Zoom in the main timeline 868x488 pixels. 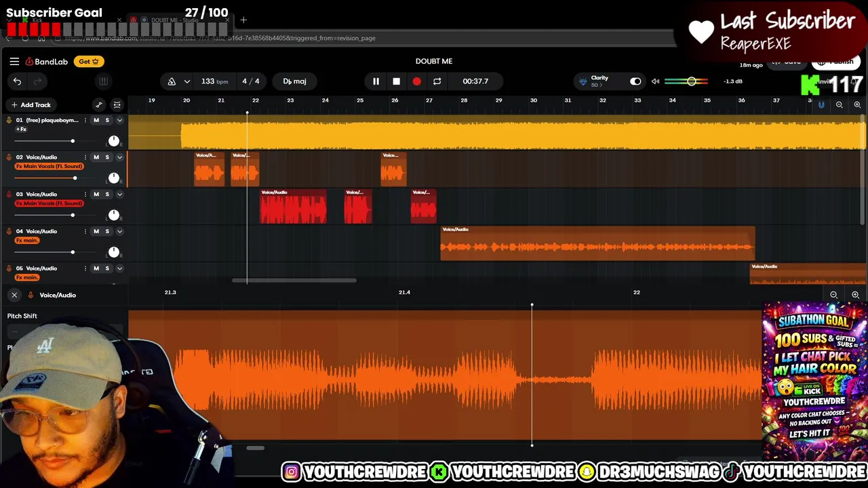[x=857, y=105]
